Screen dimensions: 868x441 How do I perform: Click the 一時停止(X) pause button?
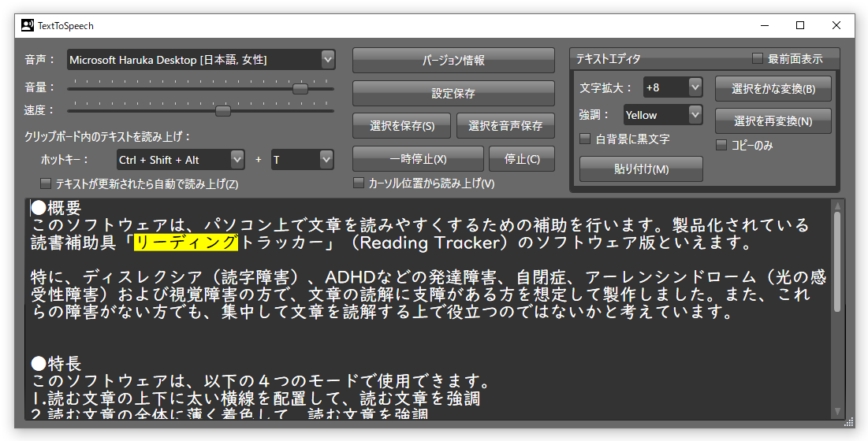click(418, 159)
